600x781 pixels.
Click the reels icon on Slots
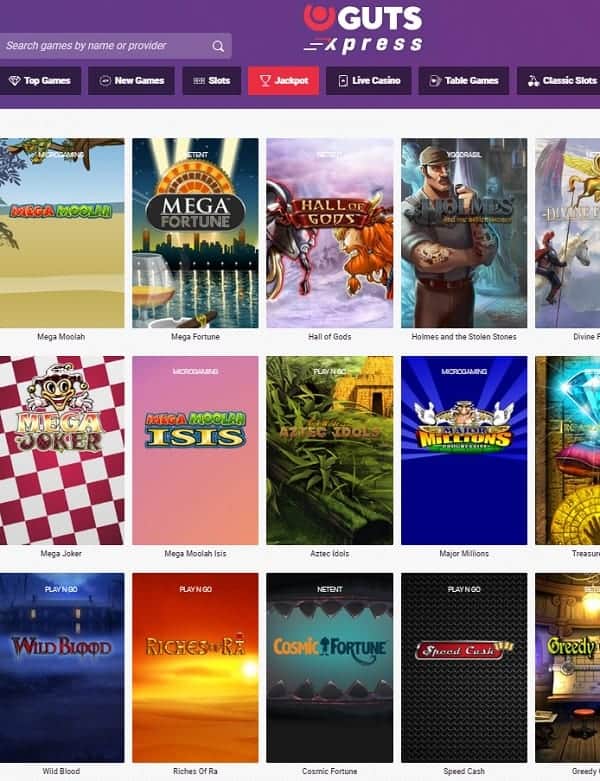(199, 81)
